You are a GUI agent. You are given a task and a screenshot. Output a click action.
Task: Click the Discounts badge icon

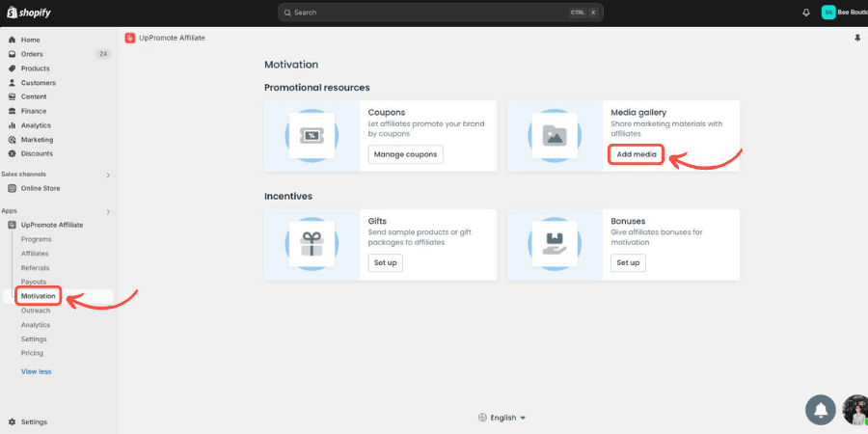(x=12, y=154)
